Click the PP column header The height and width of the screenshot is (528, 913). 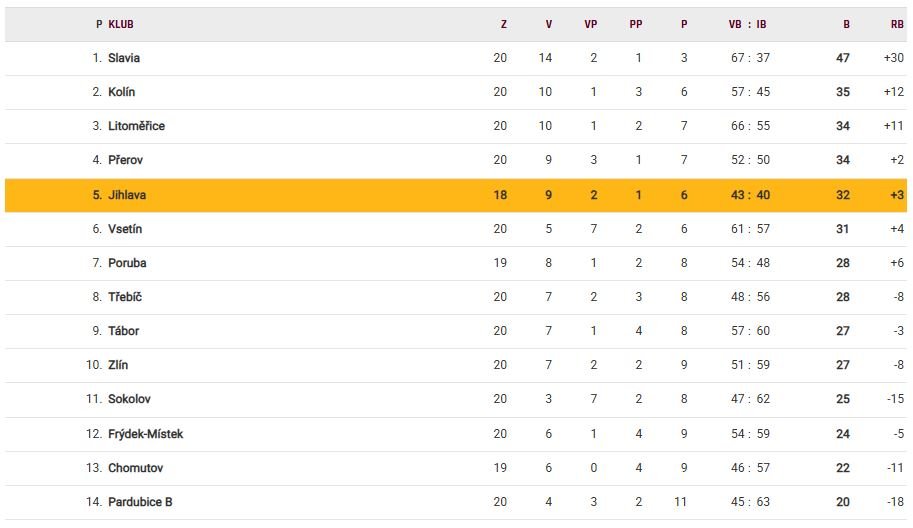(636, 24)
